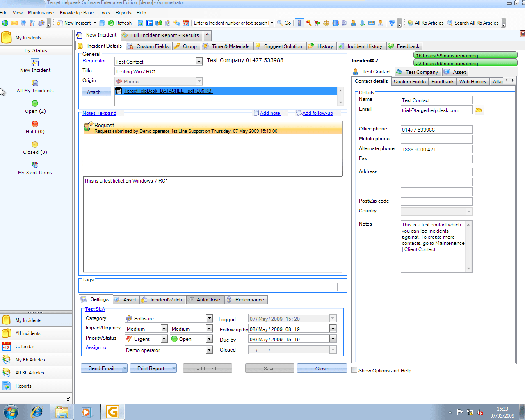The height and width of the screenshot is (420, 525).
Task: Open the Knowledge Base menu
Action: tap(76, 13)
